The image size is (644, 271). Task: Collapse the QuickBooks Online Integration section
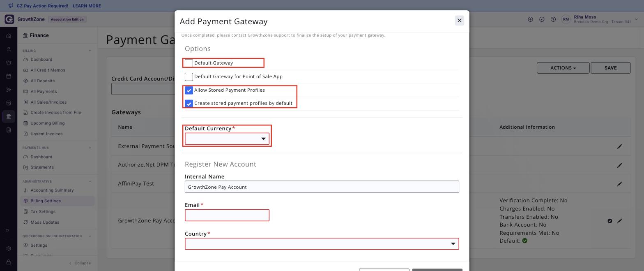tap(90, 236)
